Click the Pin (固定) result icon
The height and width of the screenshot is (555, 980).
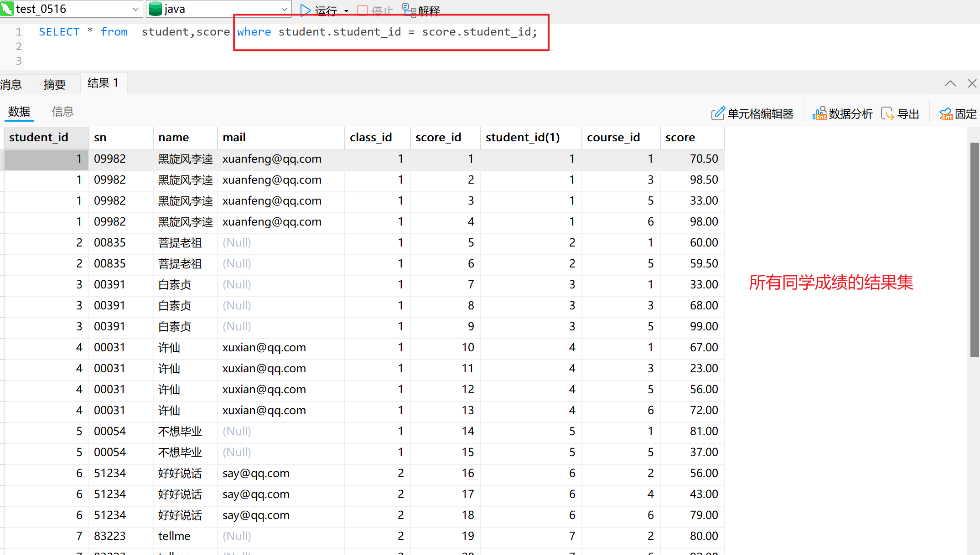point(946,113)
